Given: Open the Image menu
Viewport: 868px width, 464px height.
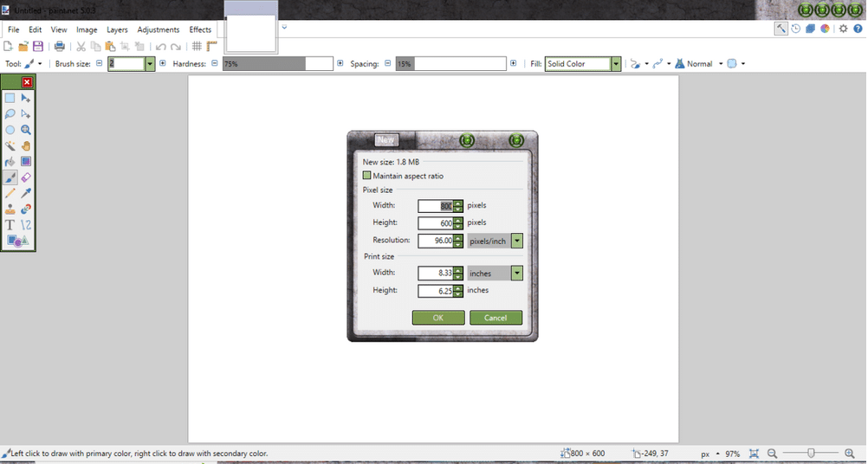Looking at the screenshot, I should click(87, 29).
